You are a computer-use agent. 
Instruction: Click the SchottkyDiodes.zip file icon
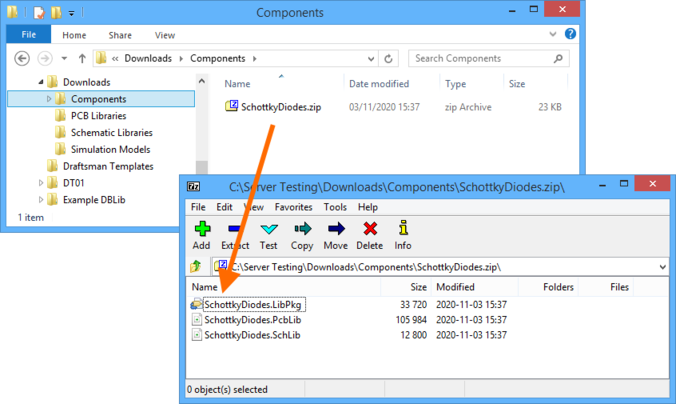click(x=232, y=106)
